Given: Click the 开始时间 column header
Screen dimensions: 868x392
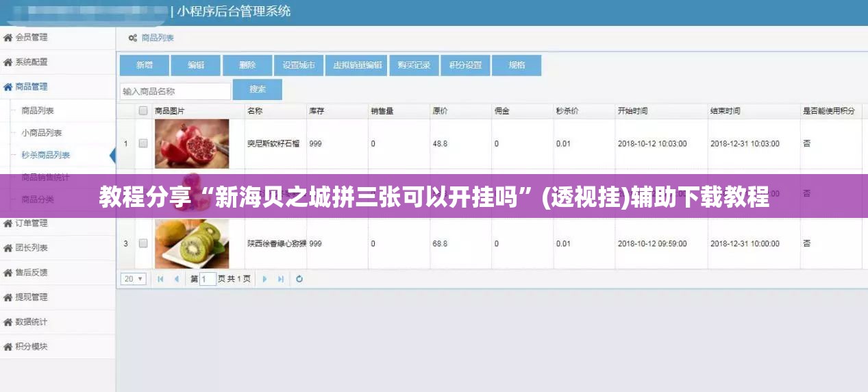Looking at the screenshot, I should click(632, 110).
